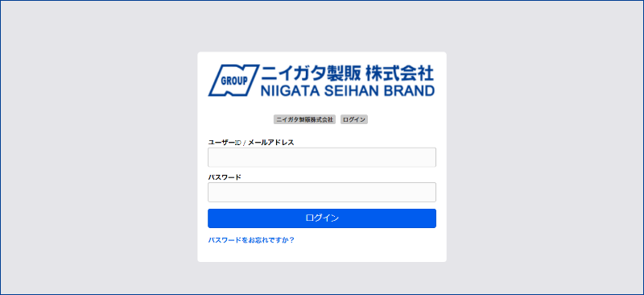Click the メールアドレス part of the label

[270, 143]
